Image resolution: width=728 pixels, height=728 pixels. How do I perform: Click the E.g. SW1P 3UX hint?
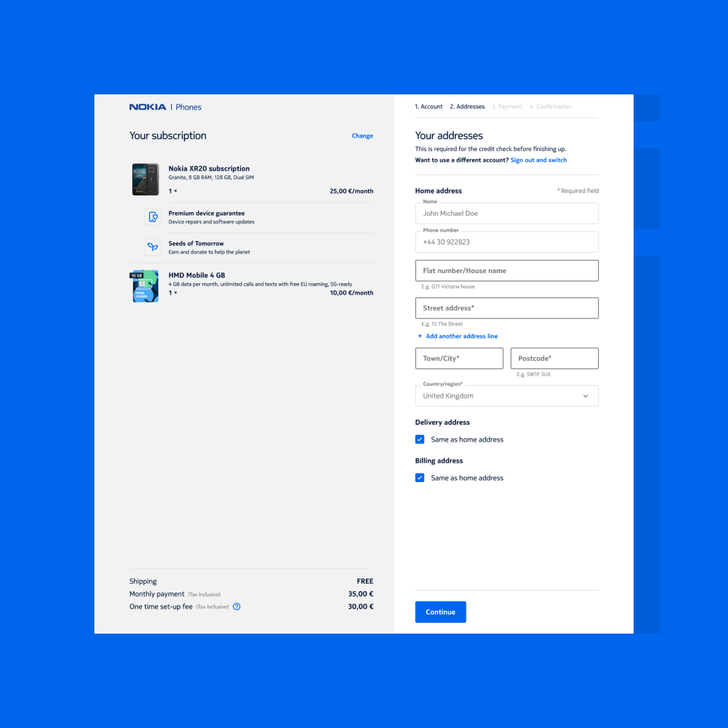(x=533, y=374)
